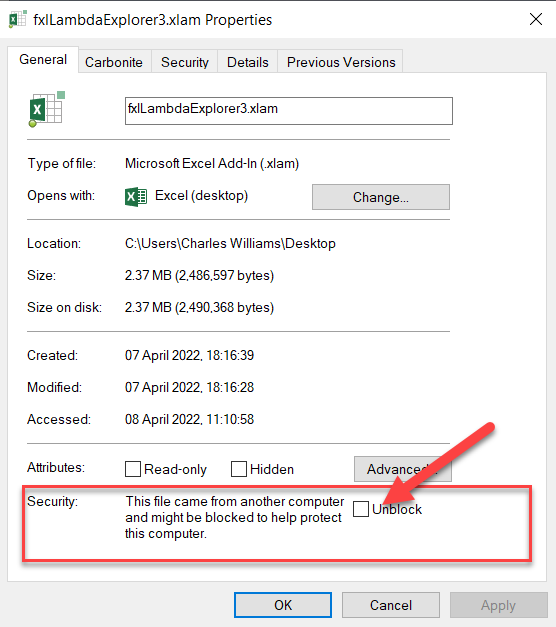This screenshot has height=627, width=556.
Task: Click the Excel add-in file icon
Action: (x=46, y=109)
